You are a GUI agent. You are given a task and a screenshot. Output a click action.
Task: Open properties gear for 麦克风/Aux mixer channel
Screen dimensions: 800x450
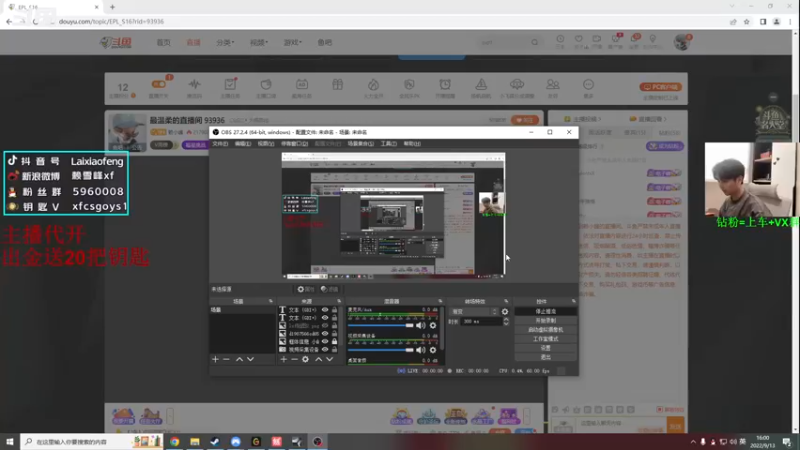click(433, 326)
